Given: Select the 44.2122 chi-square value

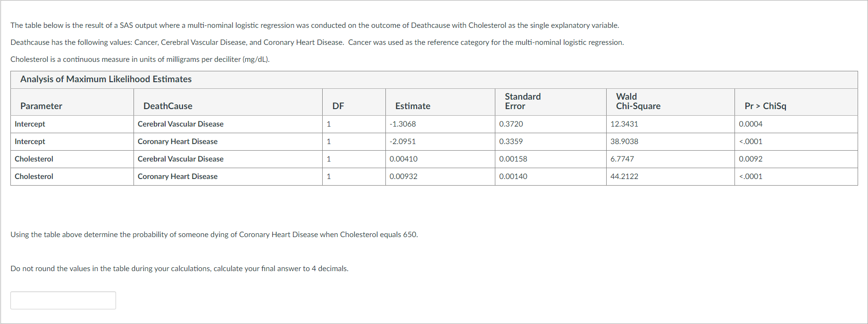Looking at the screenshot, I should click(624, 176).
